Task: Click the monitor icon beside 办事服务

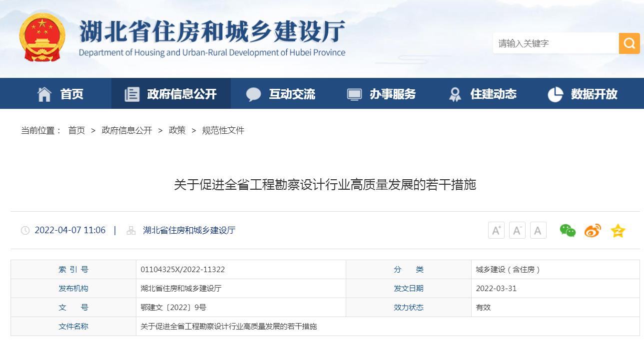Action: tap(355, 93)
